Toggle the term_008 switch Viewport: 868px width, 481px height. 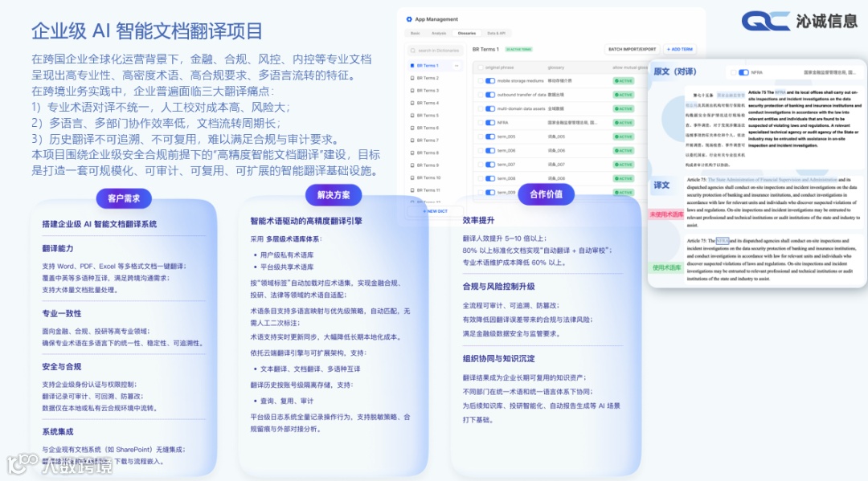click(490, 178)
